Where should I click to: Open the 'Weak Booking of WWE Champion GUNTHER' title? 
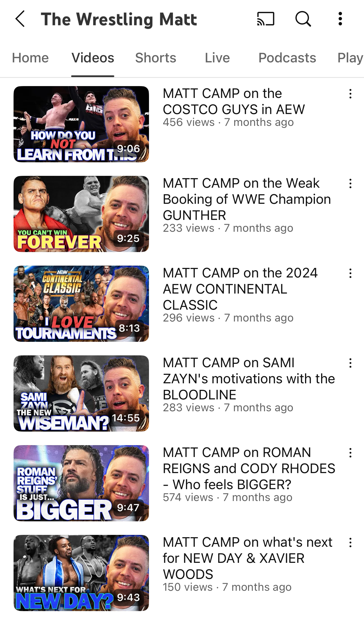click(x=247, y=199)
